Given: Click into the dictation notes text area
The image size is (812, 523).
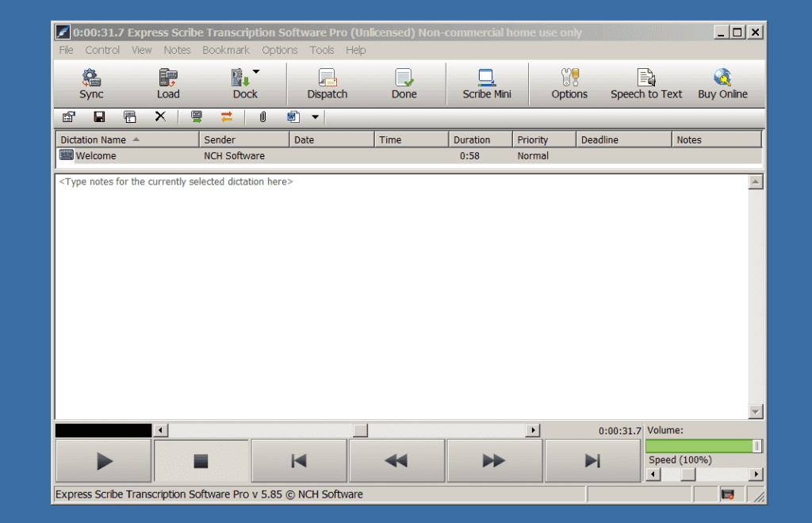Looking at the screenshot, I should [x=400, y=293].
